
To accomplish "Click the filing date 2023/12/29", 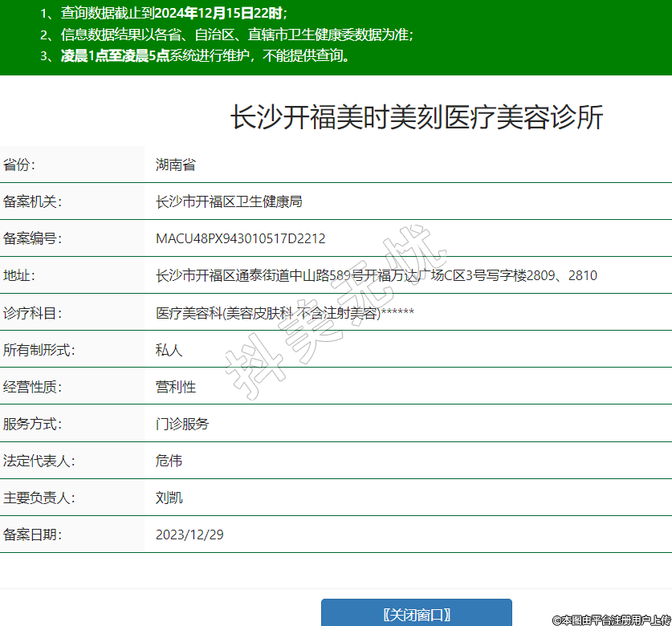I will 189,535.
